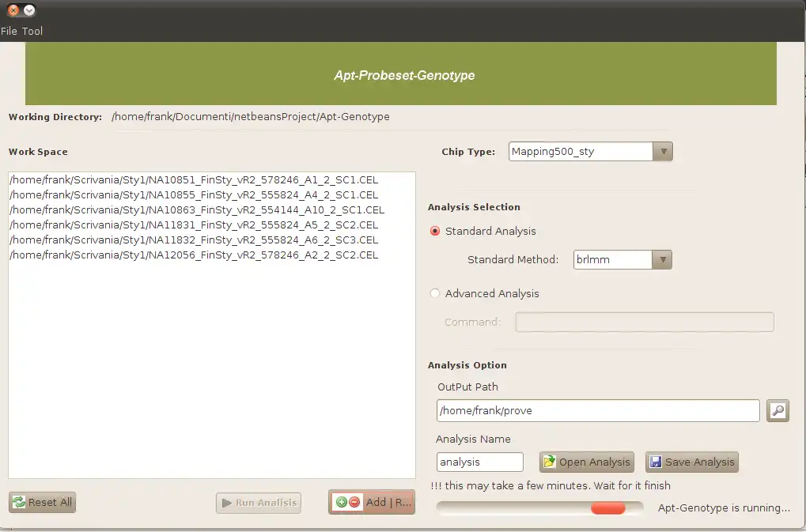Click the Add | R... button
The image size is (806, 532).
[372, 502]
